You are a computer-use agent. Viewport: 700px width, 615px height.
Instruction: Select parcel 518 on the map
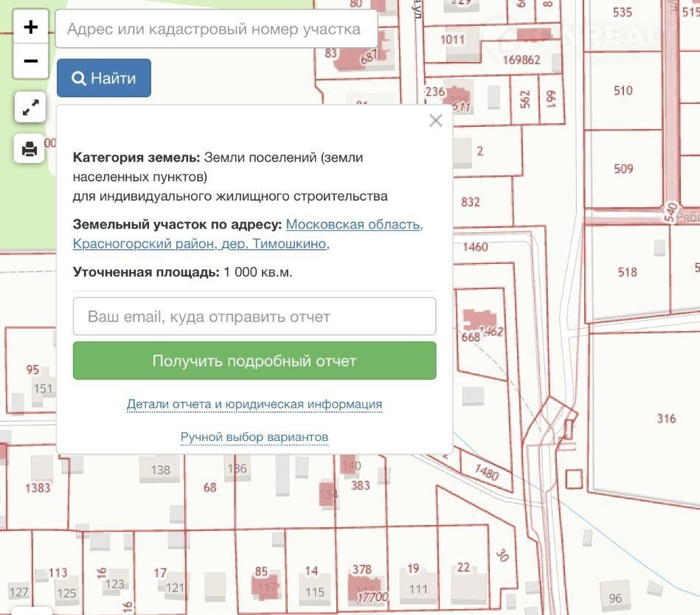pyautogui.click(x=627, y=272)
